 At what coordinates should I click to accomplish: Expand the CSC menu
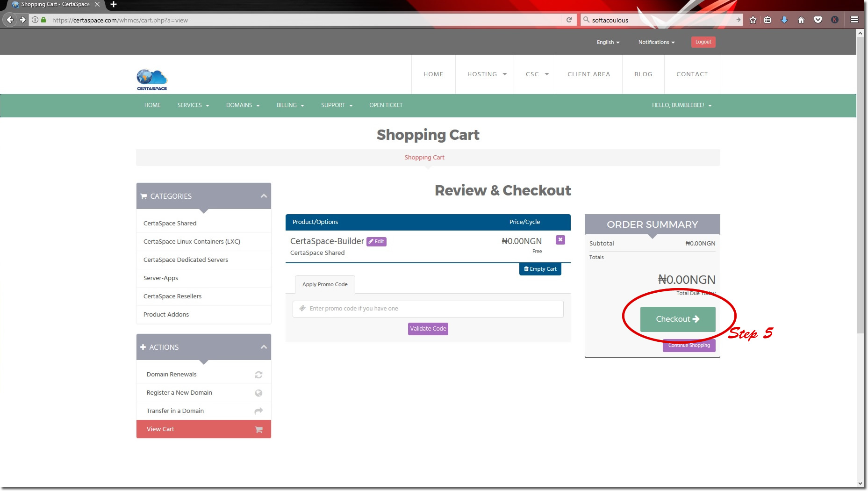(537, 74)
